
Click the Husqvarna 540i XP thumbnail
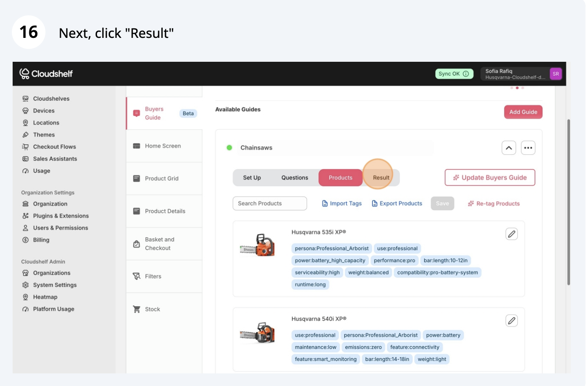[258, 333]
